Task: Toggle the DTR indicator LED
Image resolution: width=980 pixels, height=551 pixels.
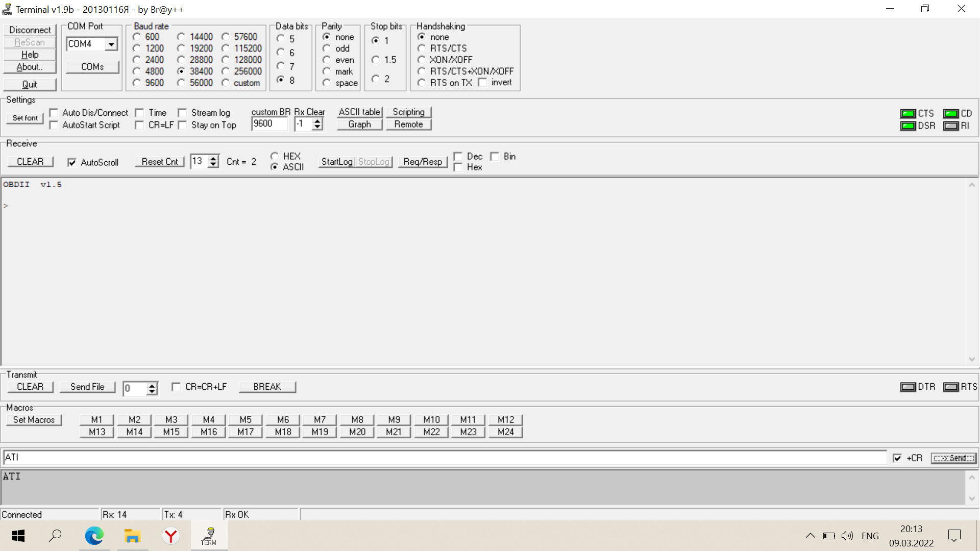Action: coord(908,387)
